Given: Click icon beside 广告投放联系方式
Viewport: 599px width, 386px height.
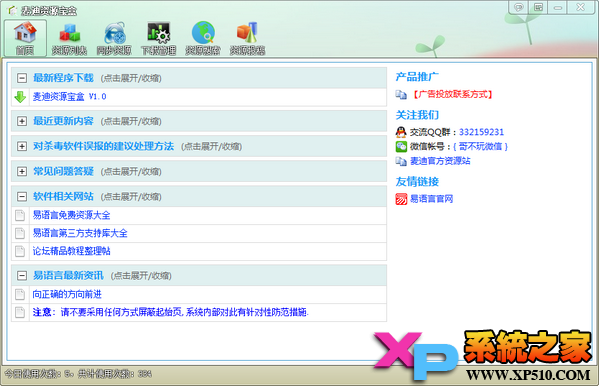Looking at the screenshot, I should coord(401,94).
